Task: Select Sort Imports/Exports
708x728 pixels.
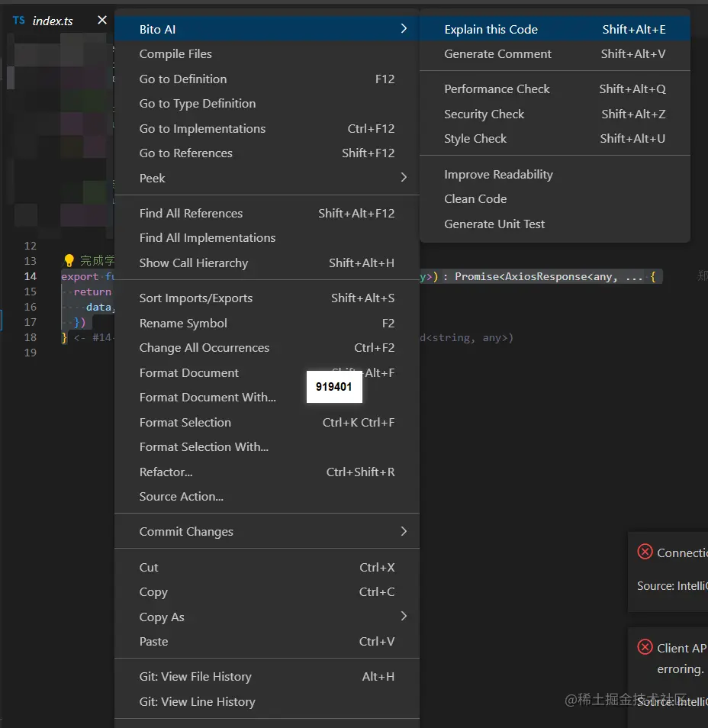Action: pos(267,298)
